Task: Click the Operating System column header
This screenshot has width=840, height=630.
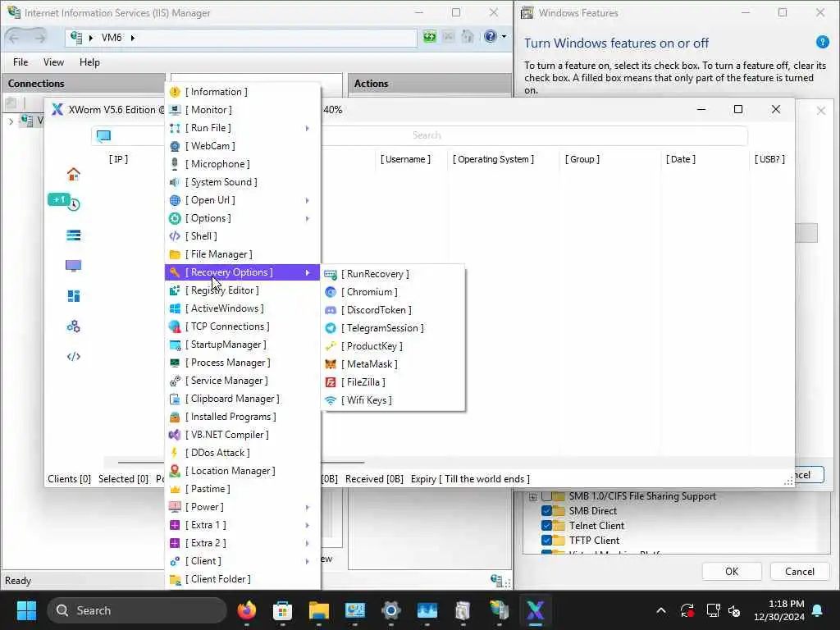Action: click(493, 159)
